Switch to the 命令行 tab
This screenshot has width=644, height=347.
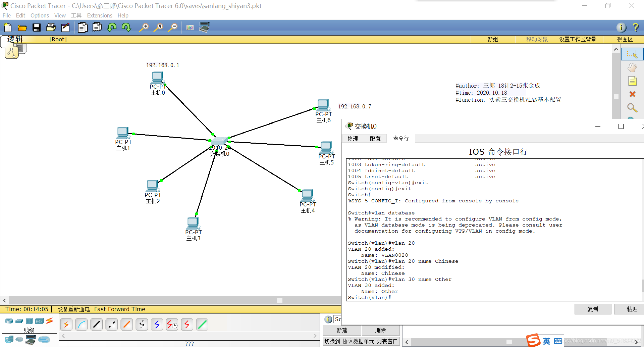click(x=401, y=138)
